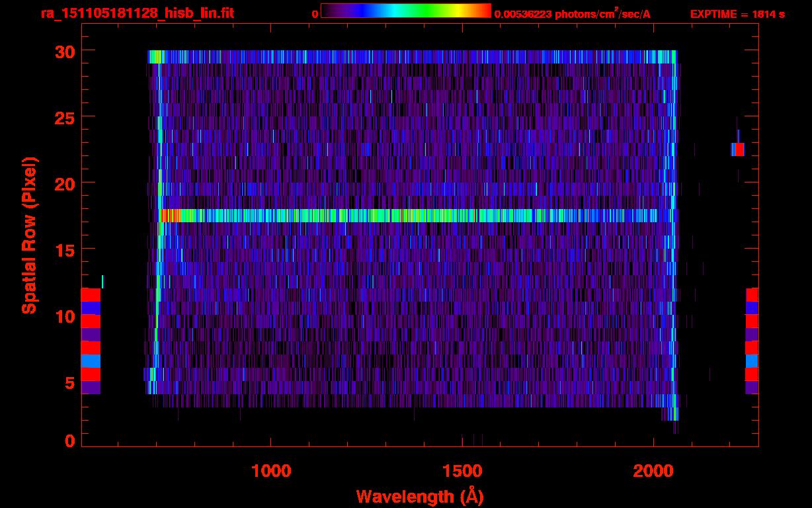
Task: Click the rainbow color scale bar
Action: pos(405,11)
